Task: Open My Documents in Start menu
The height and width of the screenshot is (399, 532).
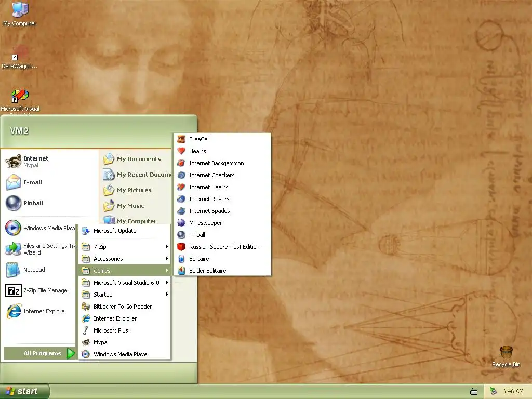Action: (x=136, y=159)
